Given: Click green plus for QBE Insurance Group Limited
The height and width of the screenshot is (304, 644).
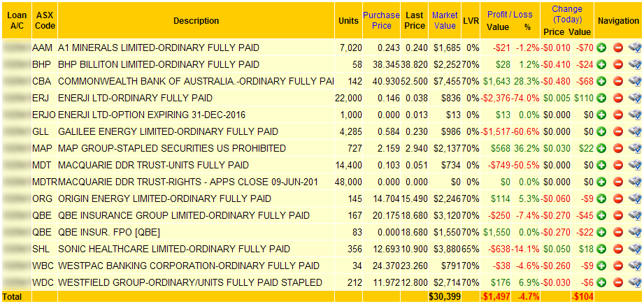Looking at the screenshot, I should point(602,215).
